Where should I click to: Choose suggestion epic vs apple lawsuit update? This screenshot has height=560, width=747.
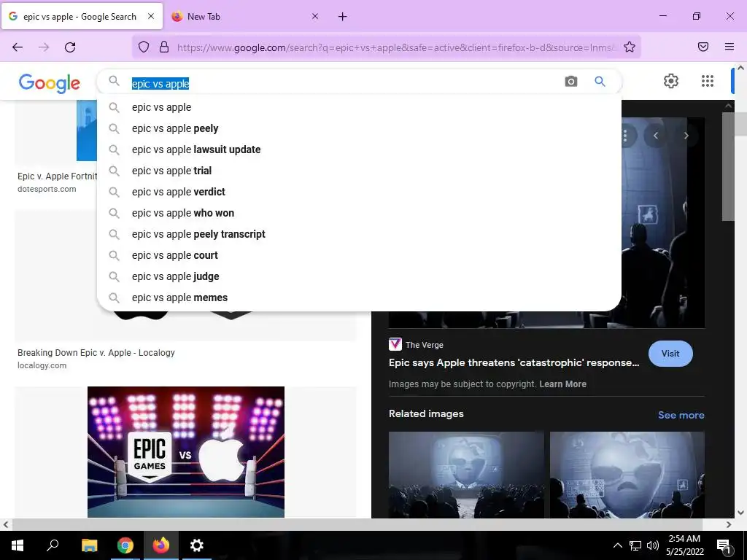pos(359,149)
